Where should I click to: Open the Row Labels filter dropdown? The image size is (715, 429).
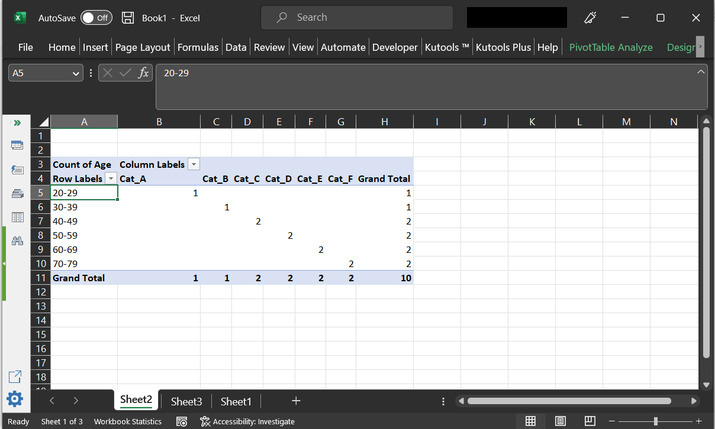(x=110, y=178)
